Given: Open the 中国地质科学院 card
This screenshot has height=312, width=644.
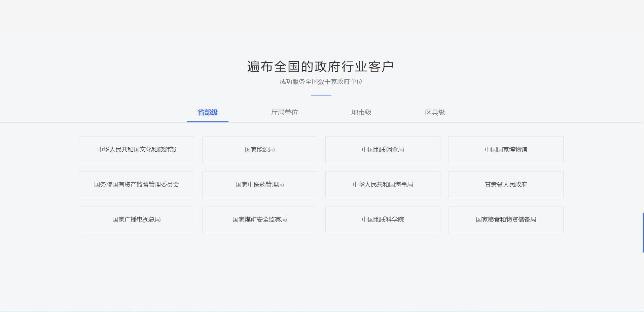Looking at the screenshot, I should 383,220.
